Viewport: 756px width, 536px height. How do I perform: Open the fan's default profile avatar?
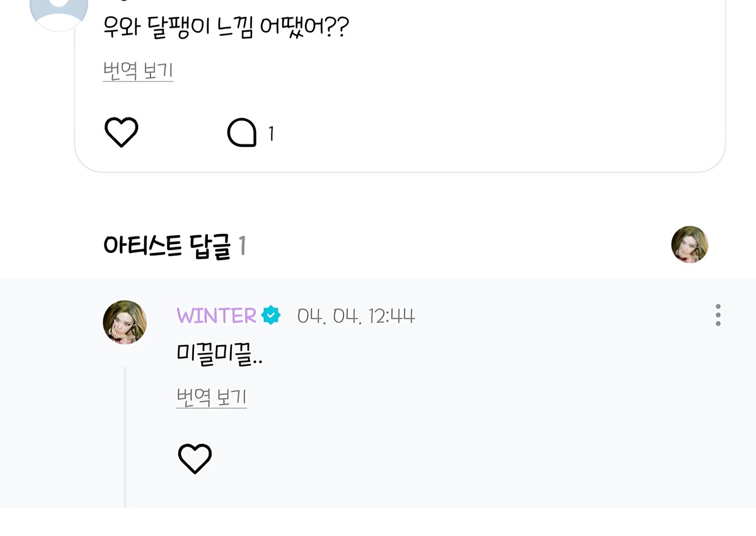point(59,13)
